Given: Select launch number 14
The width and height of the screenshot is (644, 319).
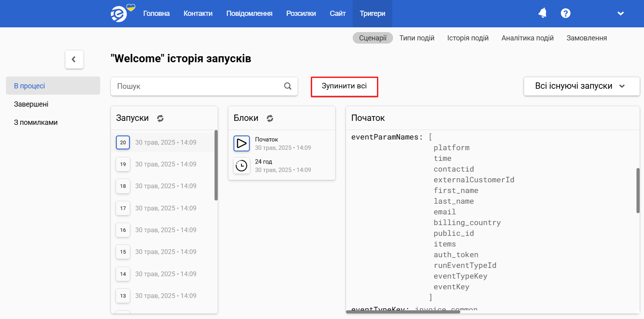Looking at the screenshot, I should click(x=123, y=274).
